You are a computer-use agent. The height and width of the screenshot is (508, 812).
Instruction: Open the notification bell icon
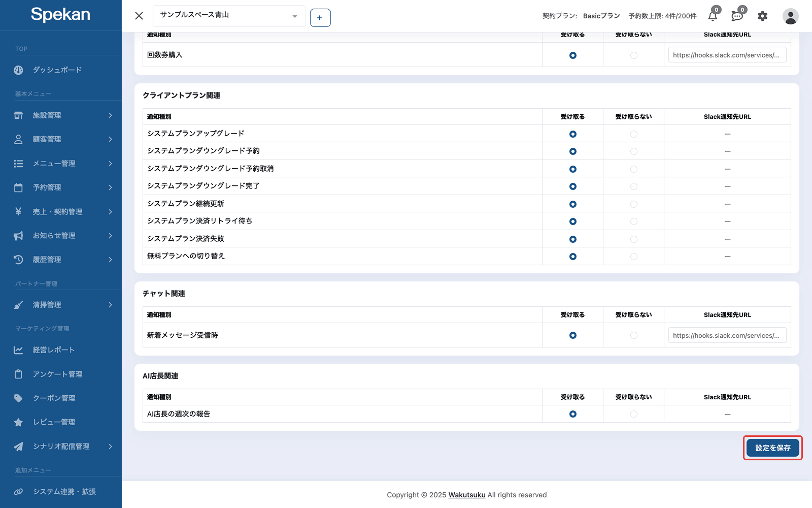click(713, 16)
